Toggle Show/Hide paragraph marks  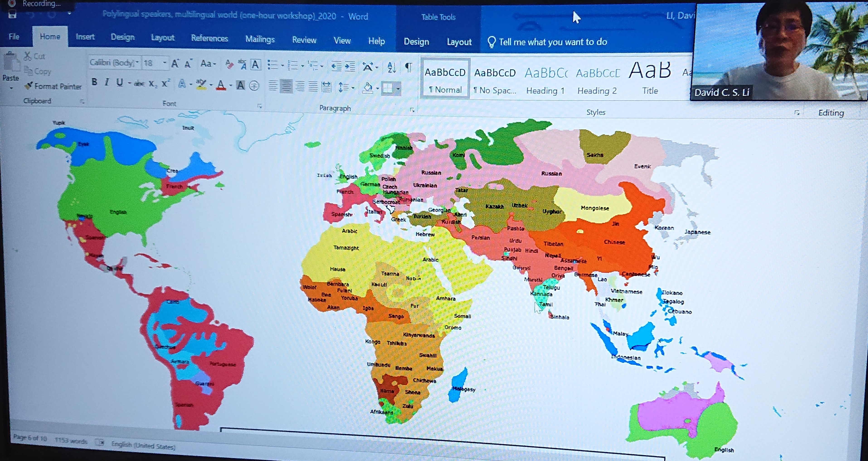pyautogui.click(x=408, y=68)
